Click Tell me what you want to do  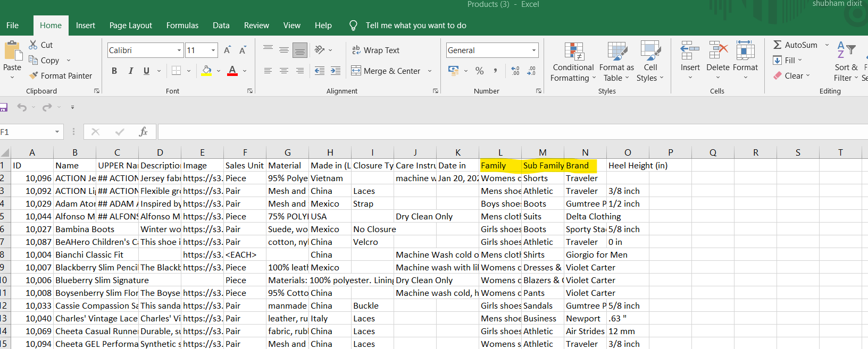tap(416, 25)
